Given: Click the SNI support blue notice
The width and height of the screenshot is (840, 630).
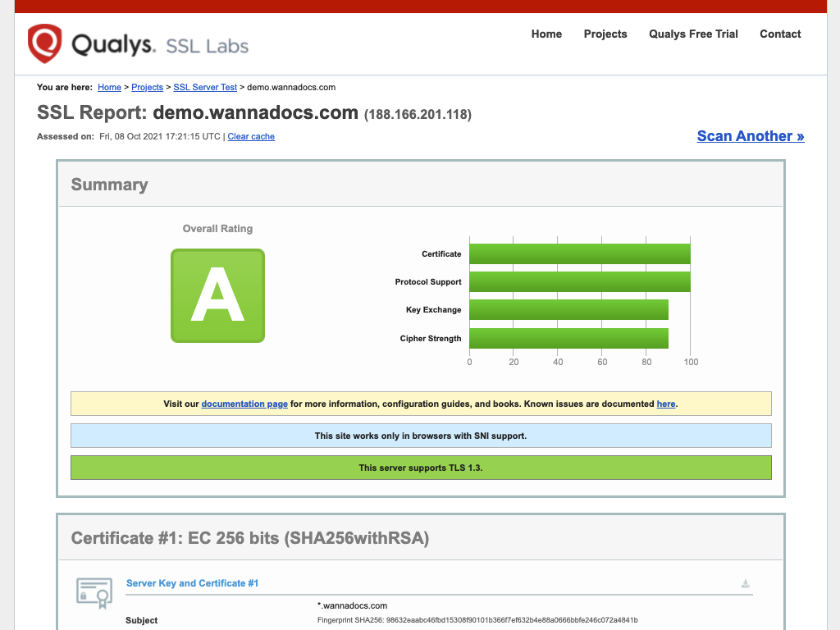Looking at the screenshot, I should coord(421,436).
